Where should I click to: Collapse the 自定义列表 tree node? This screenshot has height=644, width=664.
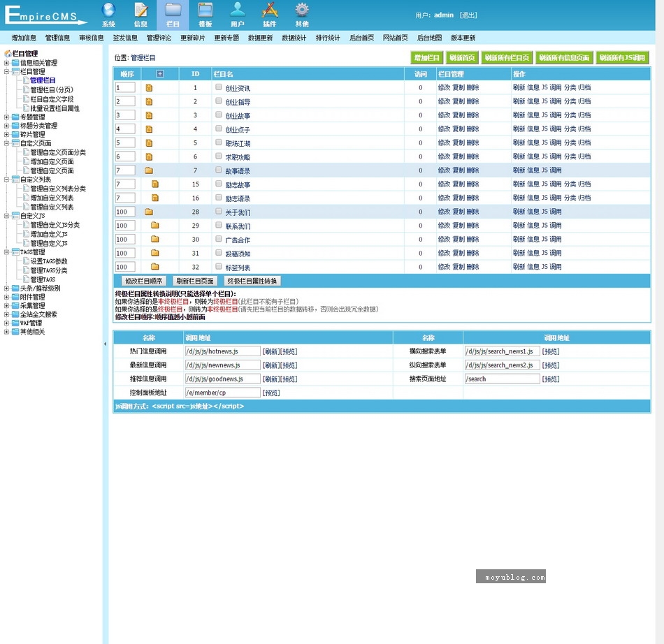[x=6, y=180]
